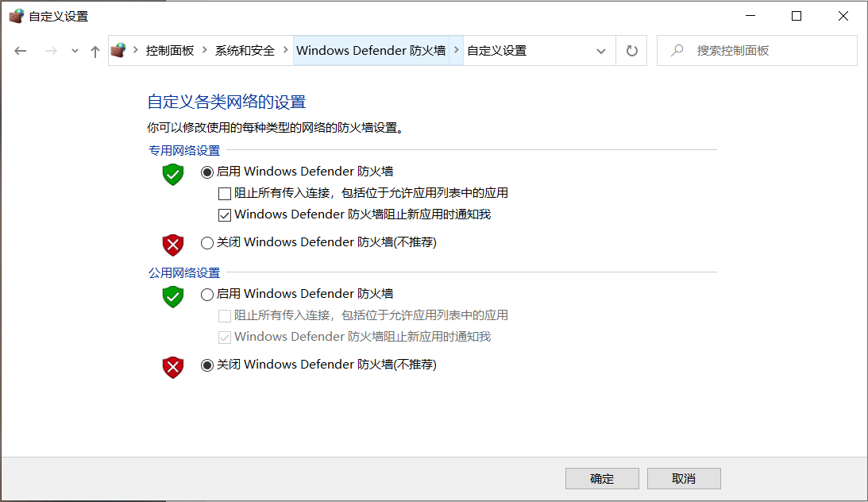The height and width of the screenshot is (502, 868).
Task: Refresh the control panel page
Action: pos(631,51)
